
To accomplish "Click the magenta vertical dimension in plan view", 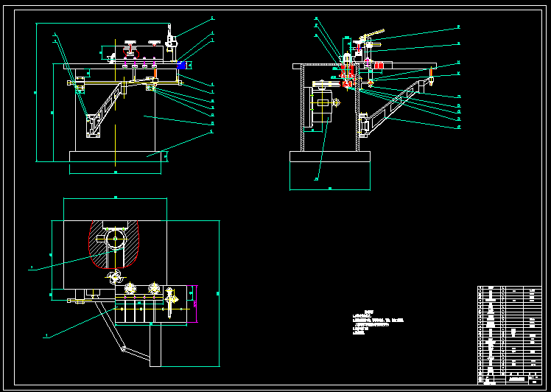I will (195, 304).
